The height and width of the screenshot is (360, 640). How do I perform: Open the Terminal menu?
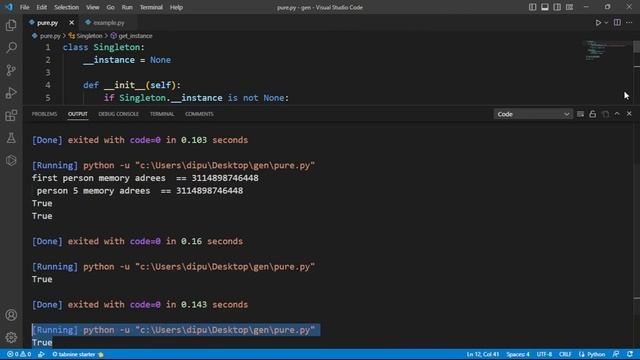tap(151, 7)
